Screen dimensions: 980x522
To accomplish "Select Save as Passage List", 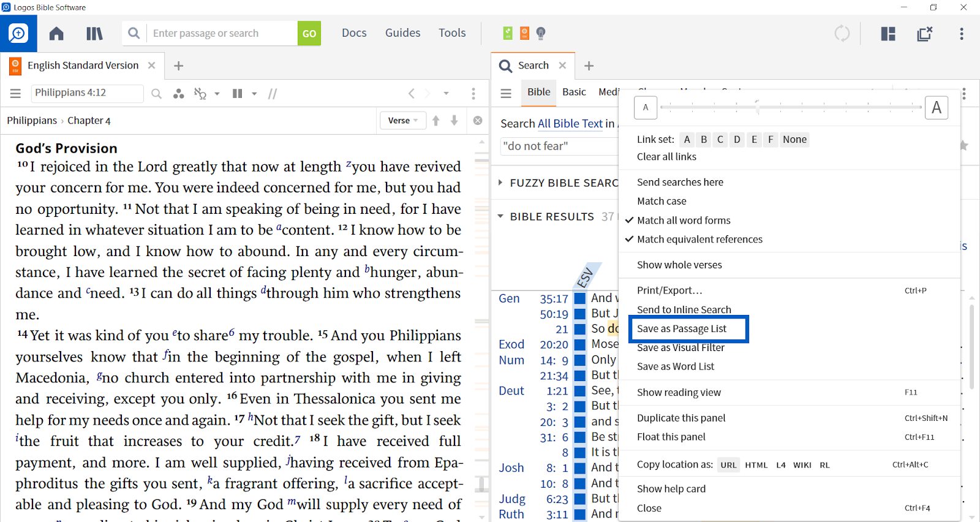I will point(682,328).
